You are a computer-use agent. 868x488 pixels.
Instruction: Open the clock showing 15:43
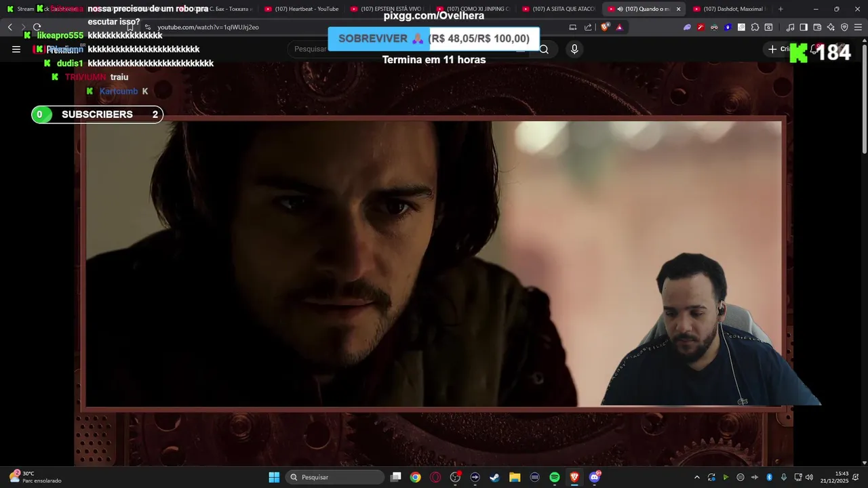click(x=835, y=477)
